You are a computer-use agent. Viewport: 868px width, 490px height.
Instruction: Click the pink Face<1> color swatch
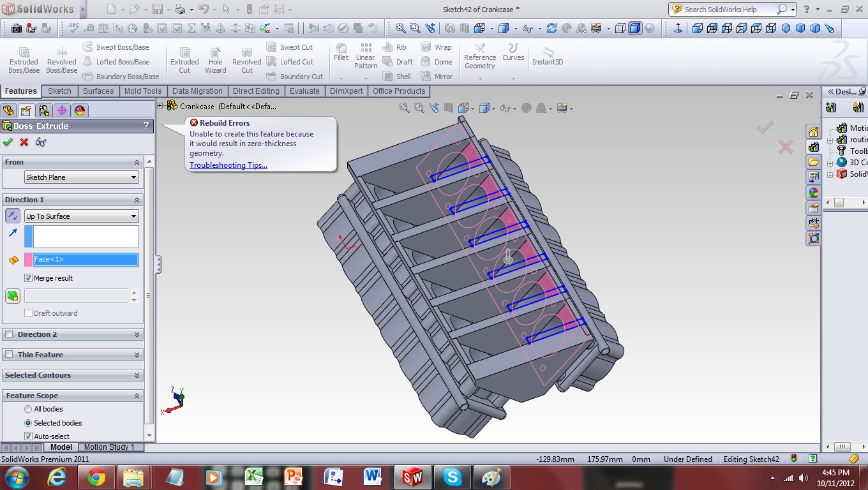pos(28,260)
